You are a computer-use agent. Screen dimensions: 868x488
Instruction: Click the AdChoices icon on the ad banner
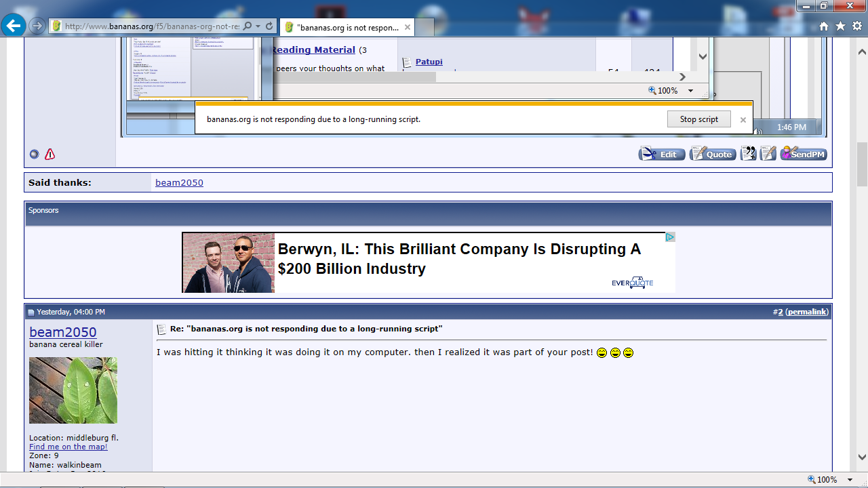pyautogui.click(x=670, y=237)
